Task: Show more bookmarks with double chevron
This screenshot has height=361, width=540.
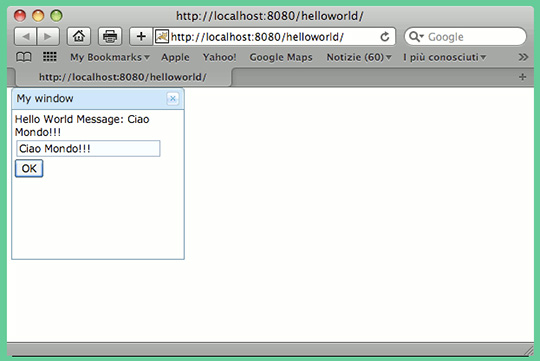Action: point(523,57)
